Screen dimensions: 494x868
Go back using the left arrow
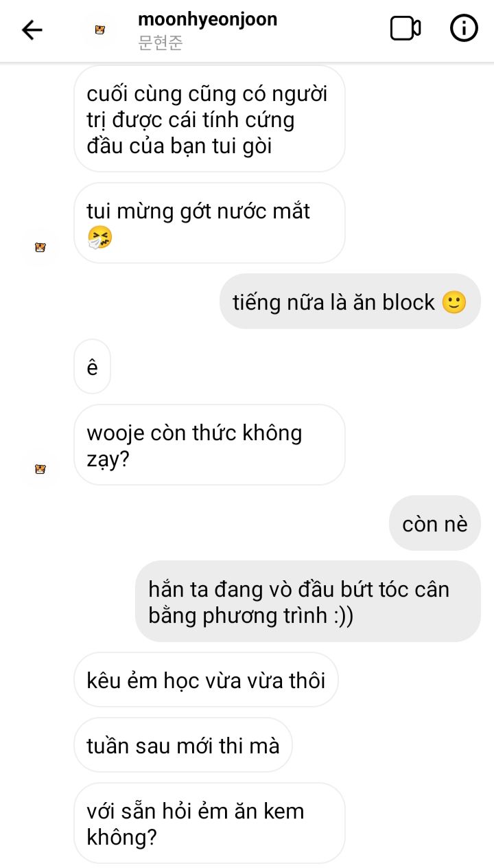(32, 30)
